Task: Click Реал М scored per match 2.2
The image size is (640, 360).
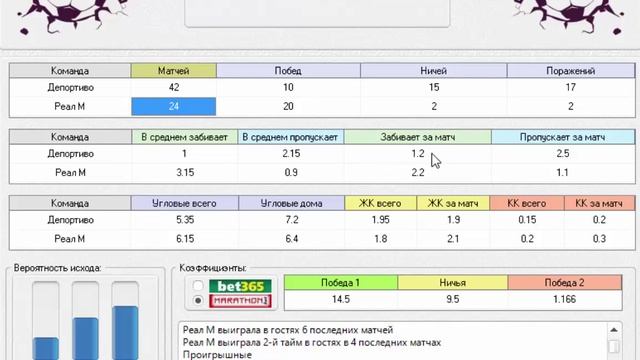Action: point(418,173)
